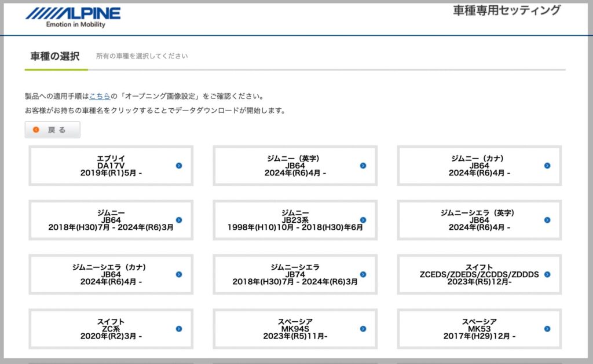This screenshot has width=593, height=364.
Task: Select ジムニーシエラ JB74 card
Action: [x=295, y=274]
